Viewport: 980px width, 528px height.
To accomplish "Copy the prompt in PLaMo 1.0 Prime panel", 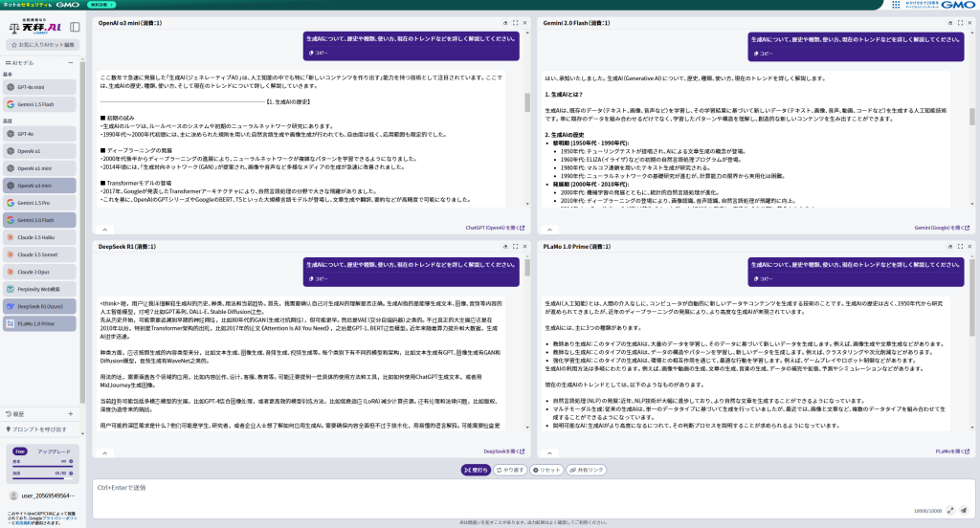I will (763, 278).
